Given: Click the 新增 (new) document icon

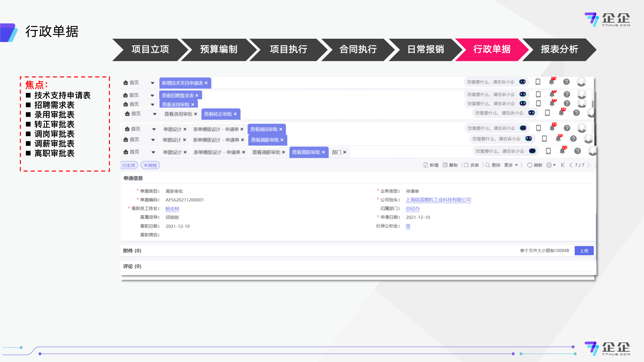Looking at the screenshot, I should pos(426,165).
